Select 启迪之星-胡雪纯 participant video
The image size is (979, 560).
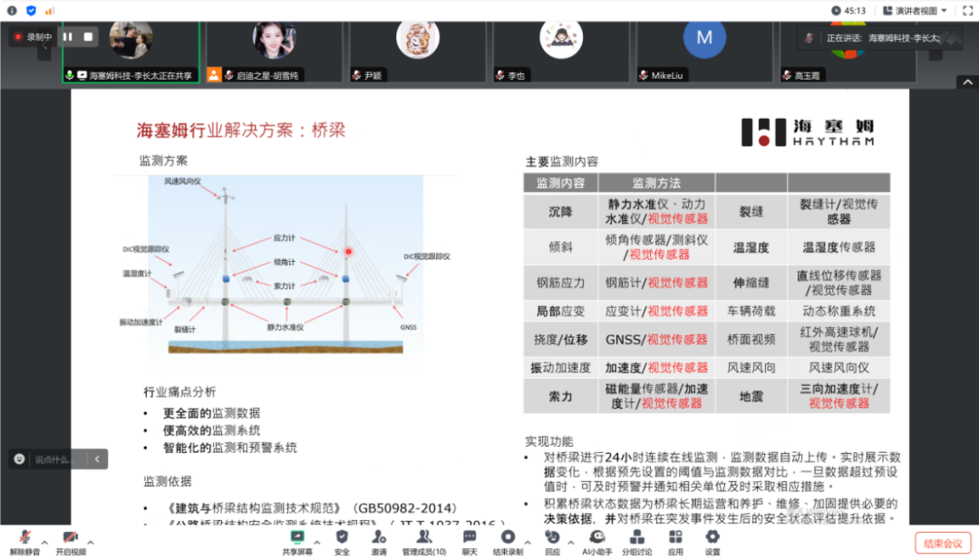[274, 52]
